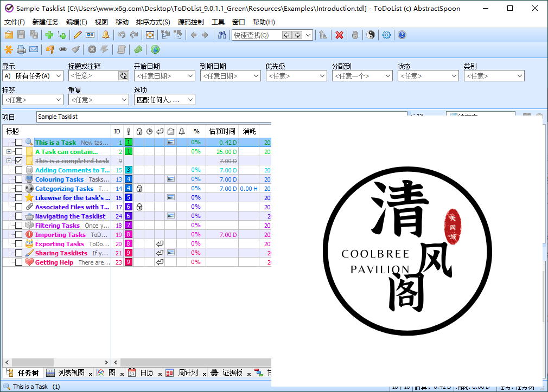Sort by the ID column header
The width and height of the screenshot is (548, 392).
(x=117, y=131)
